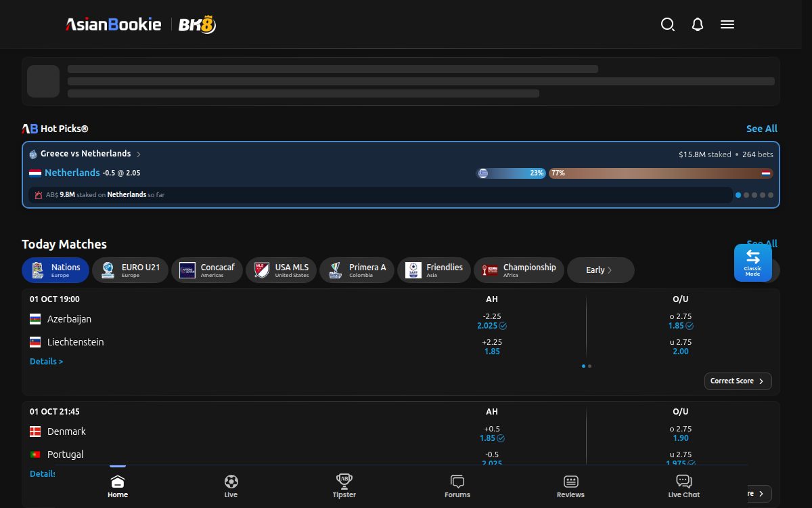This screenshot has width=812, height=508.
Task: Select the Concacaf Americas tab
Action: point(206,270)
